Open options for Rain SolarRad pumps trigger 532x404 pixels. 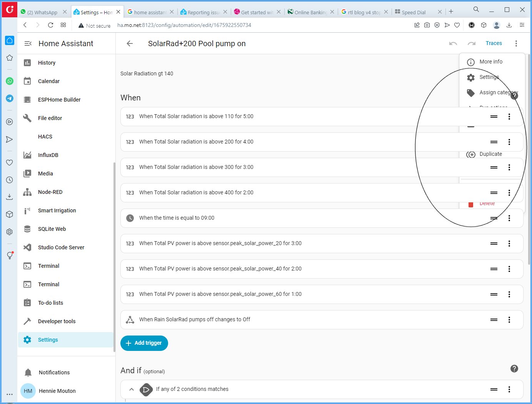[x=509, y=320]
